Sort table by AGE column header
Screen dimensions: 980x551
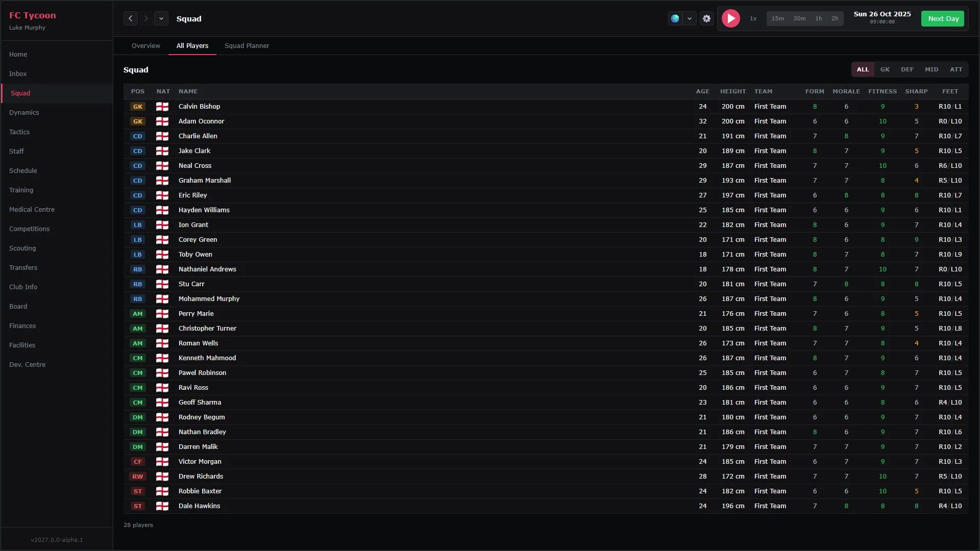tap(702, 91)
